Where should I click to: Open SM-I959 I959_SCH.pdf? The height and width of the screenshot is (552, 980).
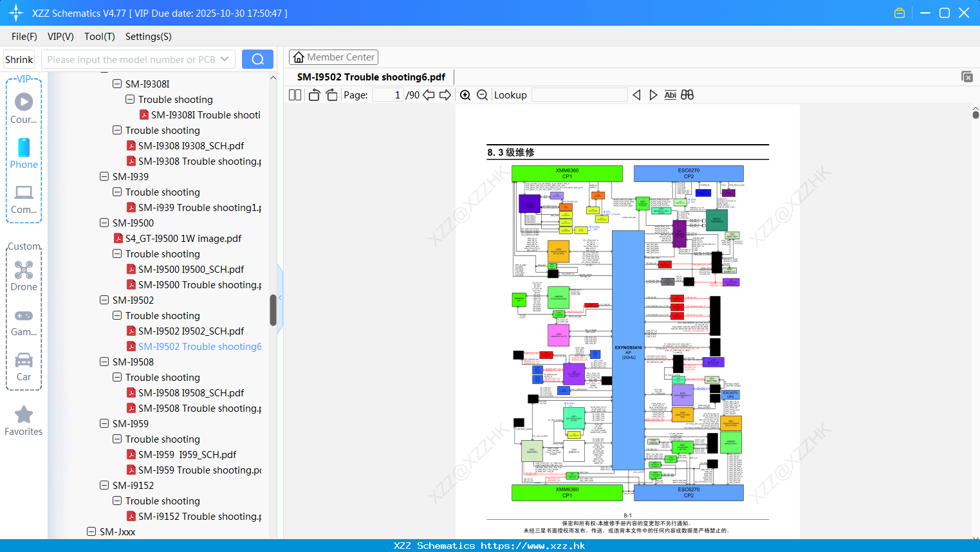181,454
